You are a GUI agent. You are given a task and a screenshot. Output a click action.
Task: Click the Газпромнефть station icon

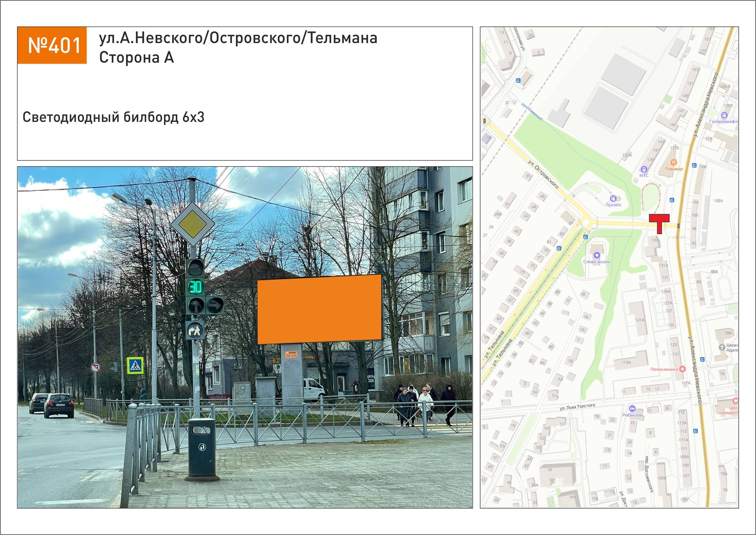click(724, 115)
